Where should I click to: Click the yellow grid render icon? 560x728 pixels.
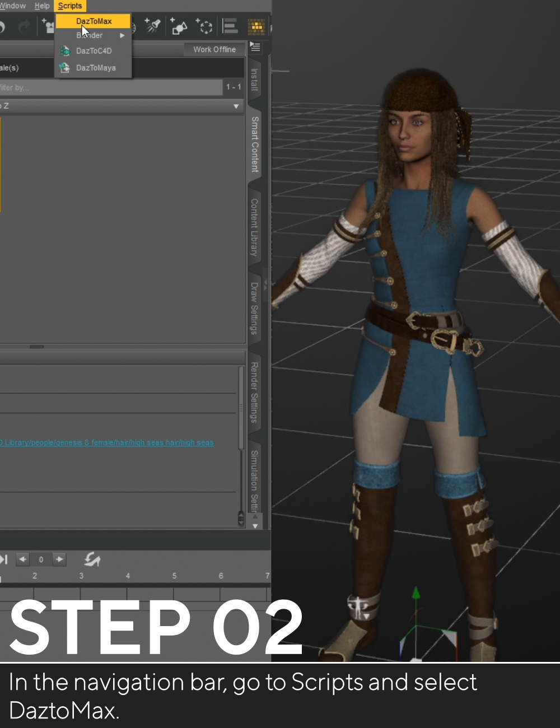click(256, 26)
